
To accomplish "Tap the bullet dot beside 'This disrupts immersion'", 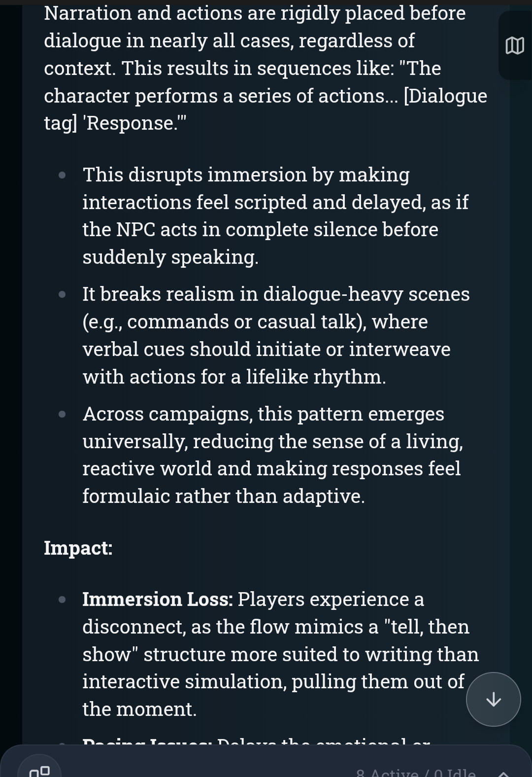I will click(62, 175).
